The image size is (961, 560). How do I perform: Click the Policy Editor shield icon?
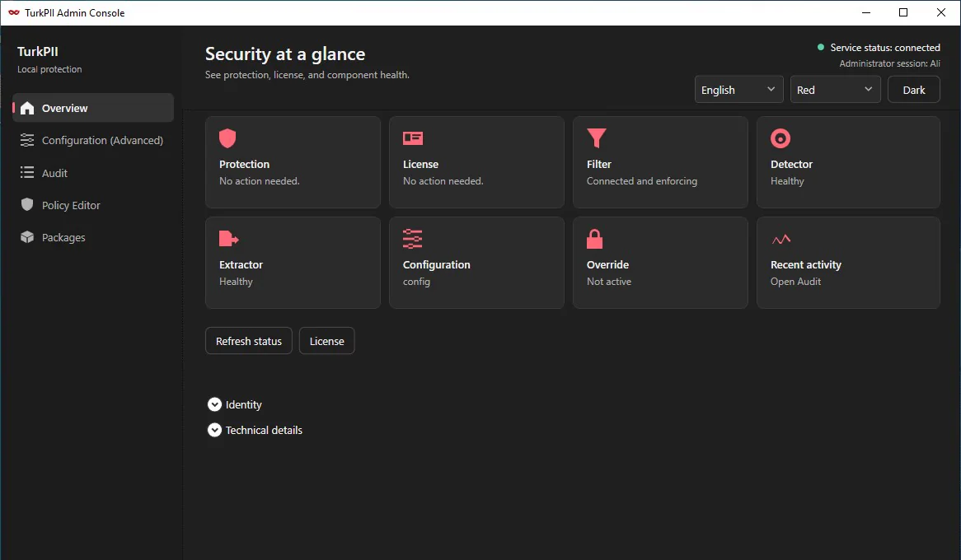pos(27,204)
